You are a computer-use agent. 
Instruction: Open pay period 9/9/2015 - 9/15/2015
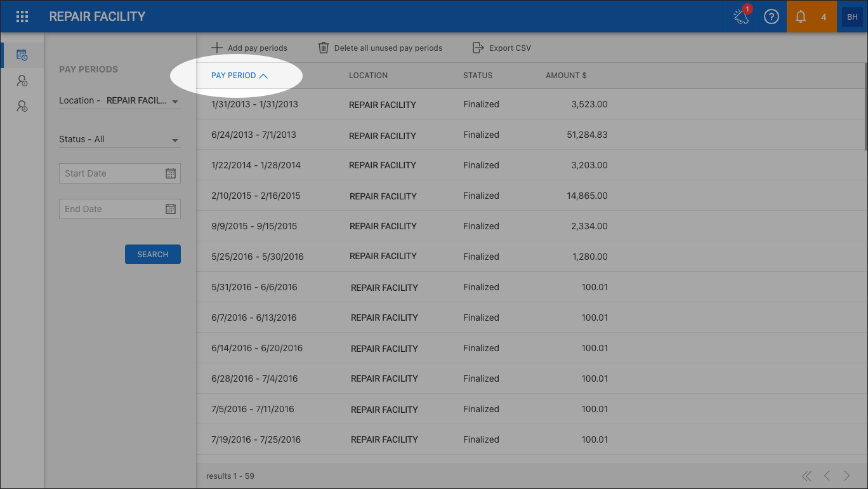tap(254, 226)
